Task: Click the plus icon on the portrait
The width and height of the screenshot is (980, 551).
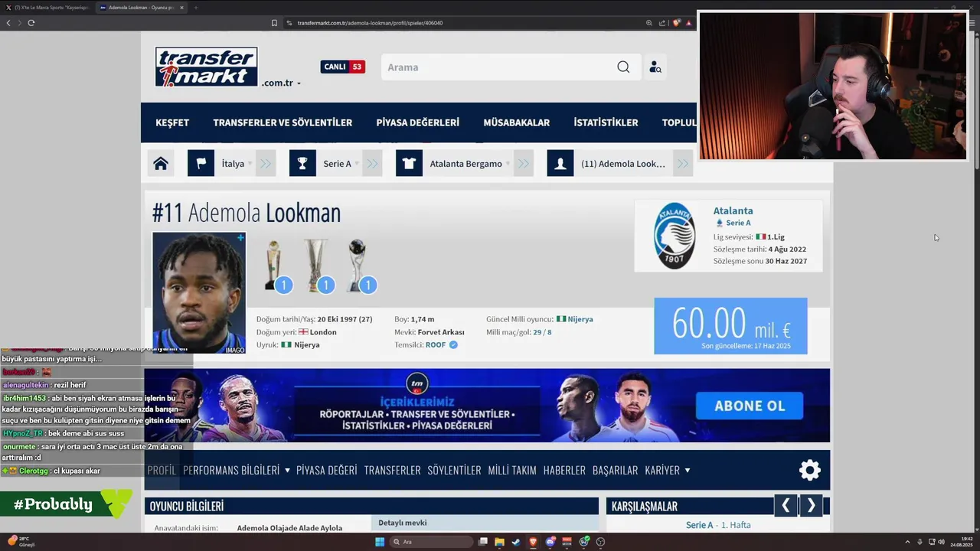Action: pyautogui.click(x=240, y=238)
